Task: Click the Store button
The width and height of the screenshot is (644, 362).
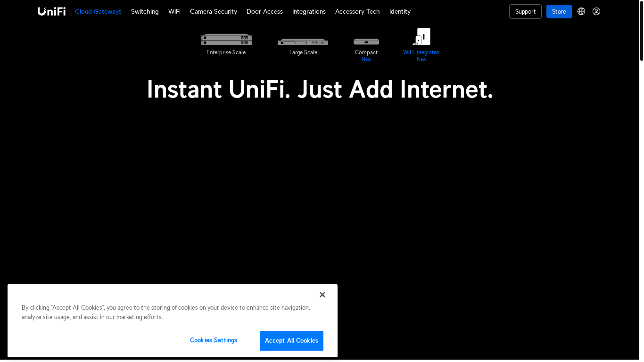Action: tap(559, 11)
